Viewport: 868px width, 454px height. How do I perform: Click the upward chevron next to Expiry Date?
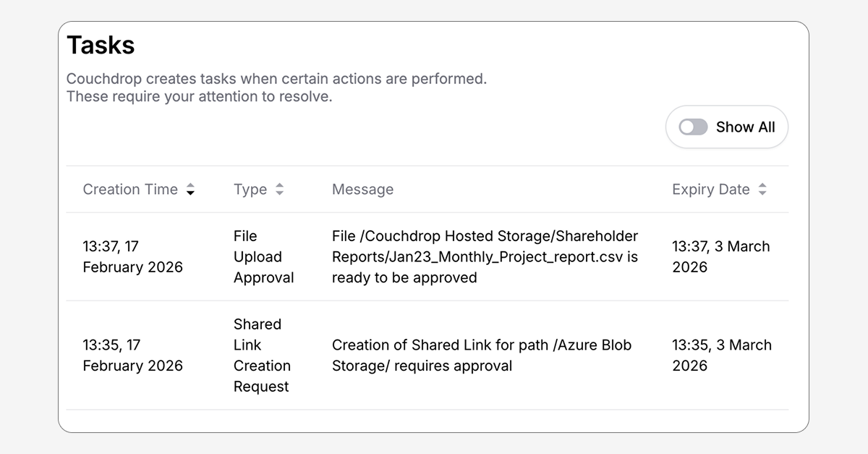pyautogui.click(x=762, y=185)
